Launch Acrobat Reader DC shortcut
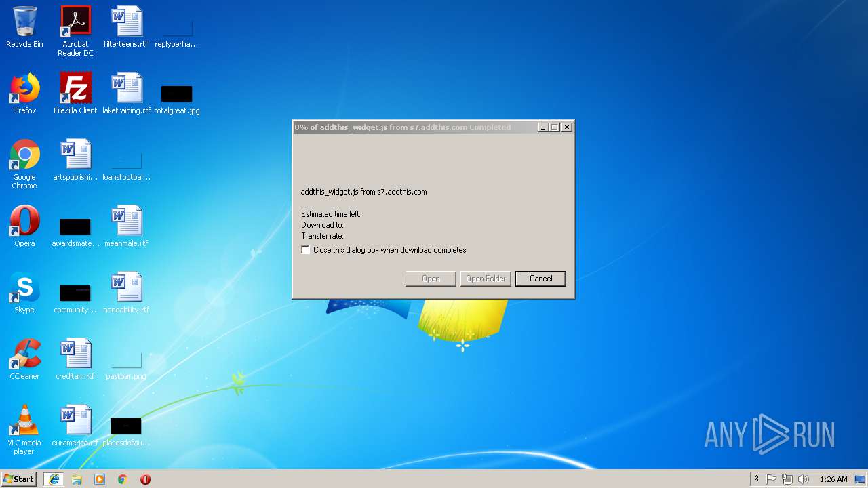This screenshot has width=868, height=488. 75,30
